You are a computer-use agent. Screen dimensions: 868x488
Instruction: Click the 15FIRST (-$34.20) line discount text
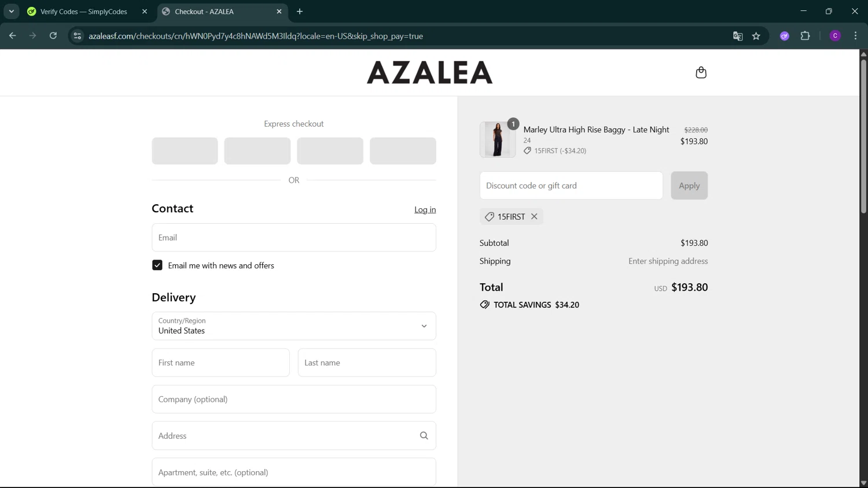[560, 150]
